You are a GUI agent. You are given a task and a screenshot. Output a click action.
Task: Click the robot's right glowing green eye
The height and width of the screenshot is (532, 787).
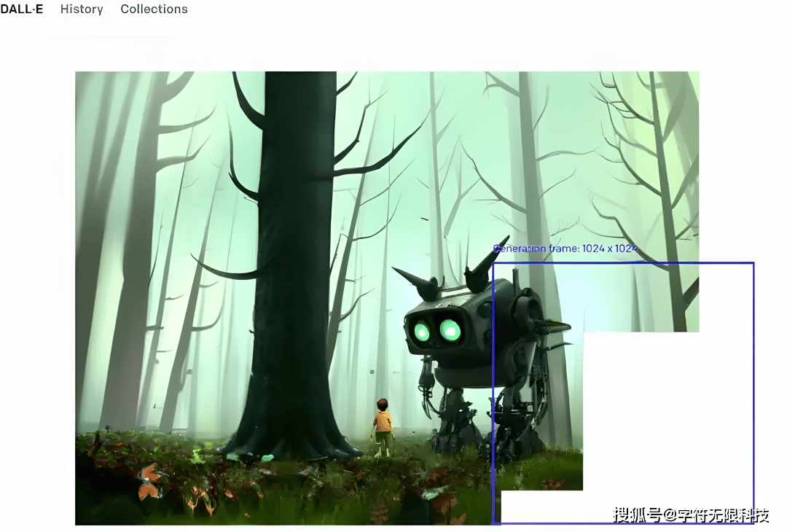pos(450,331)
